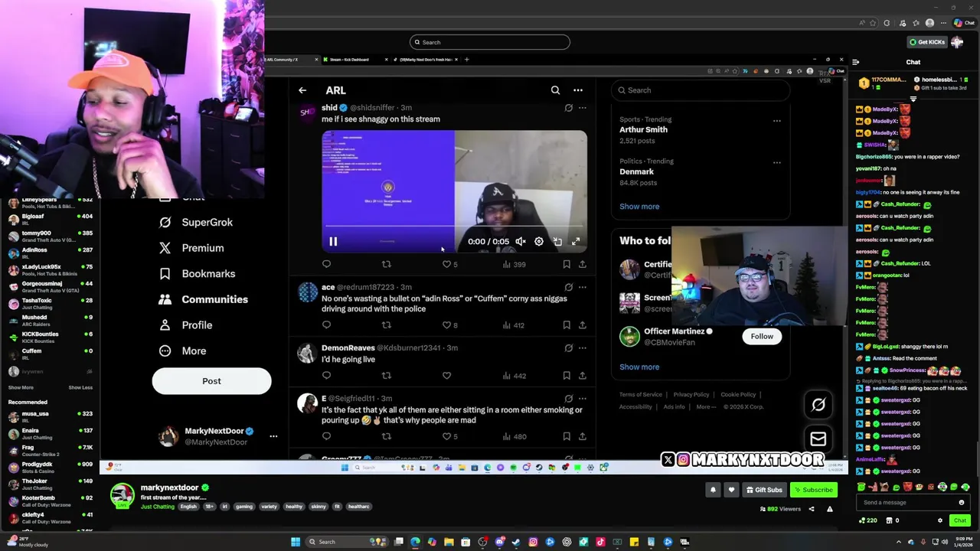Expand the video to fullscreen

tap(576, 242)
